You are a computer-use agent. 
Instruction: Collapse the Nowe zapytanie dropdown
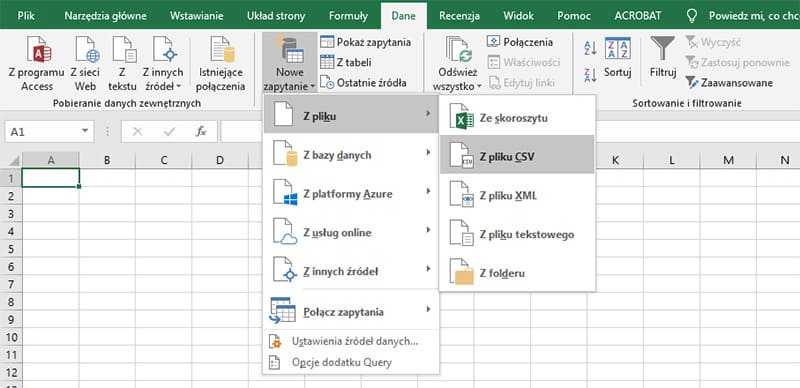coord(289,64)
